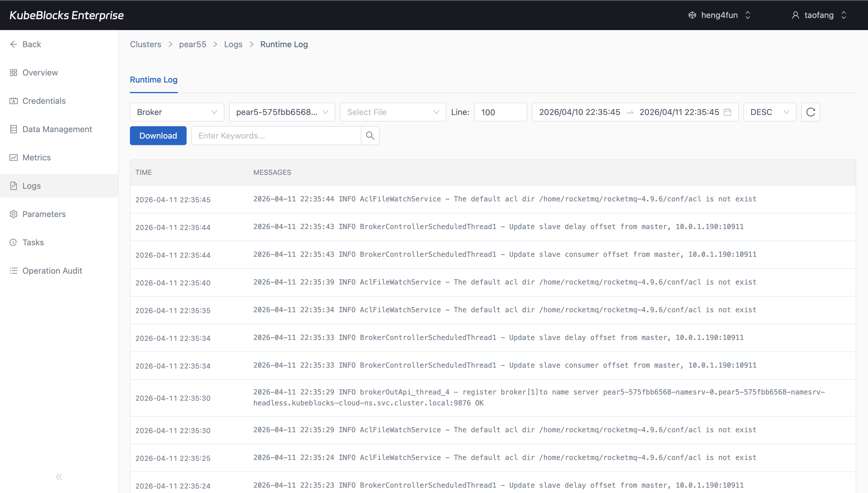Open Operation Audit
This screenshot has width=868, height=493.
(x=53, y=271)
